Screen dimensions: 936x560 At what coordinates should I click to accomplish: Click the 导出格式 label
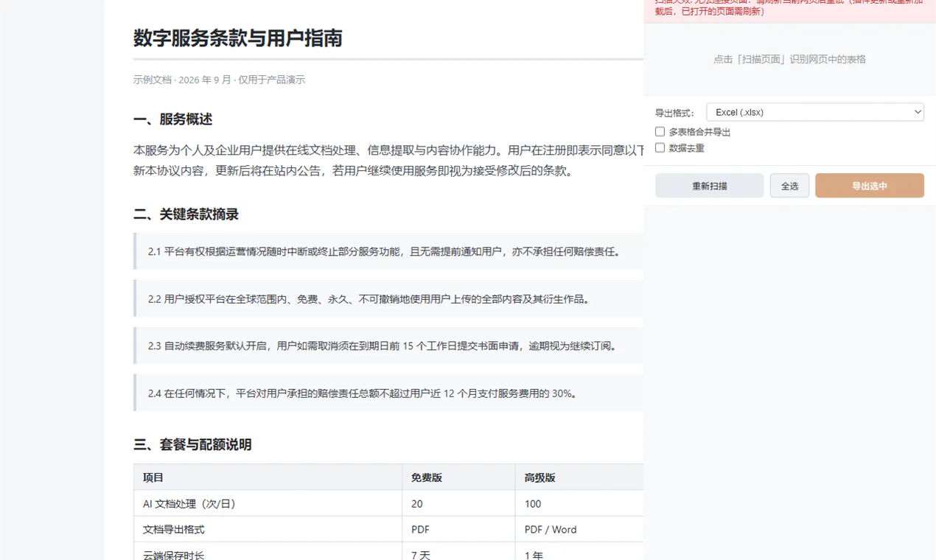[x=674, y=113]
